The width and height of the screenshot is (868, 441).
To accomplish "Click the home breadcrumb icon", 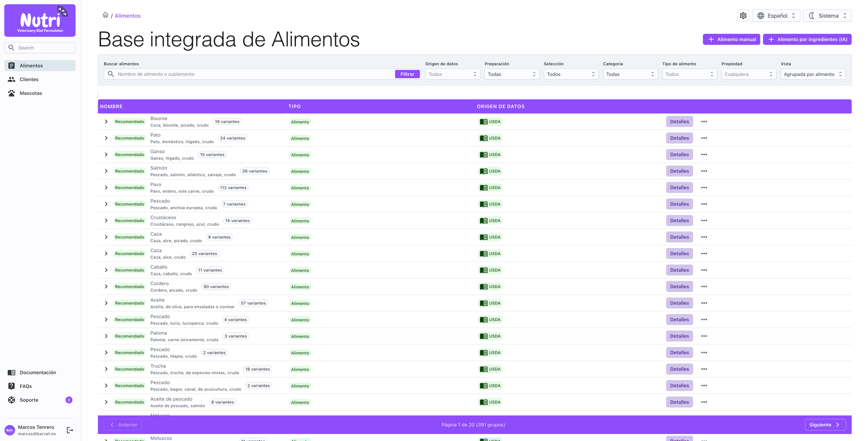I will (x=105, y=15).
